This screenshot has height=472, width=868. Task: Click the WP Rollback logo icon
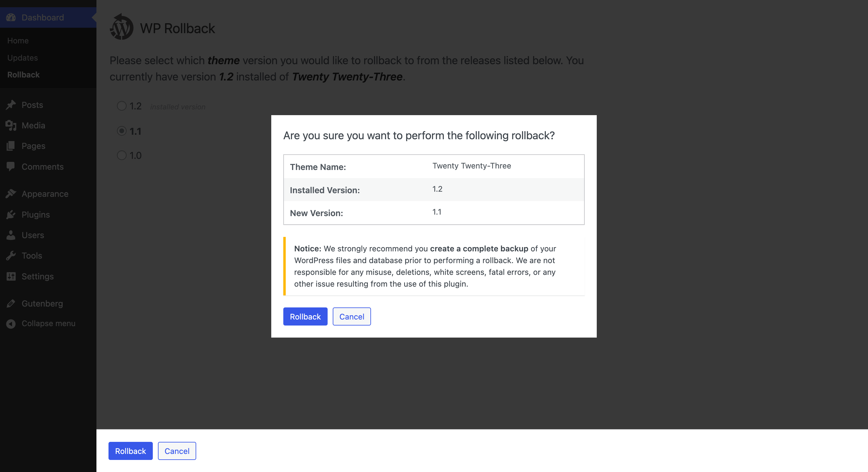tap(121, 27)
